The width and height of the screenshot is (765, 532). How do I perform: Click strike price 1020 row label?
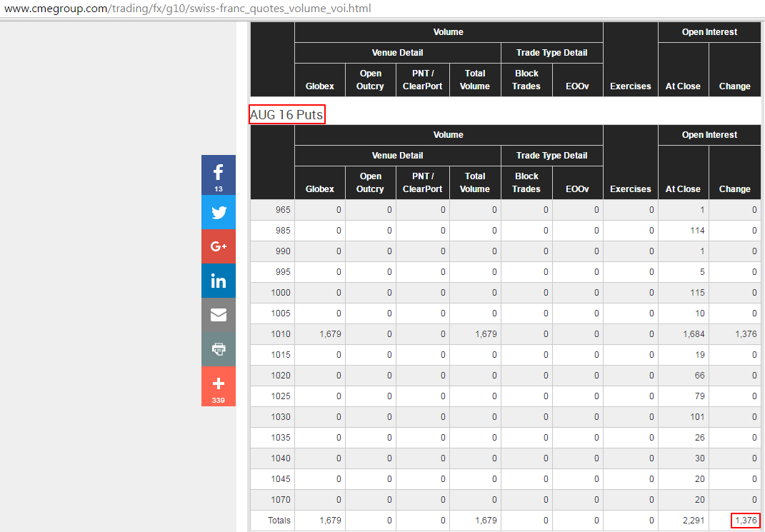pos(281,376)
